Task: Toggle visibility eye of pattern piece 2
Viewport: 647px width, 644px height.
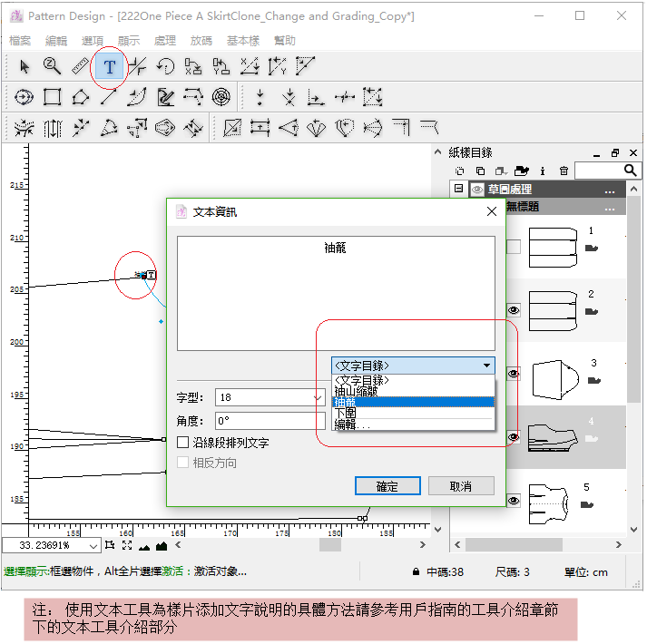Action: (514, 310)
